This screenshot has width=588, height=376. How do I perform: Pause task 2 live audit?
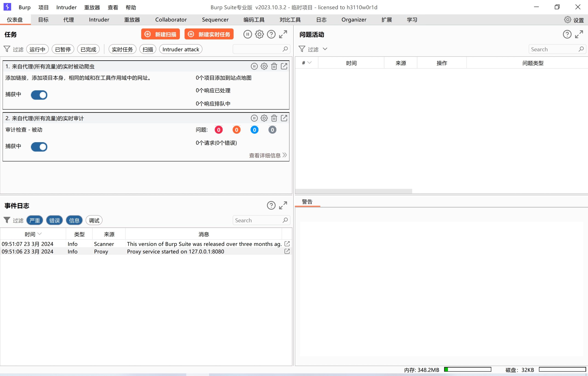(254, 118)
